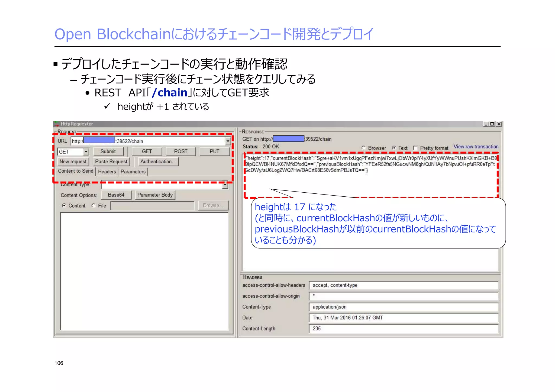Select the File radio button
Viewport: 555px width, 392px height.
(x=94, y=206)
